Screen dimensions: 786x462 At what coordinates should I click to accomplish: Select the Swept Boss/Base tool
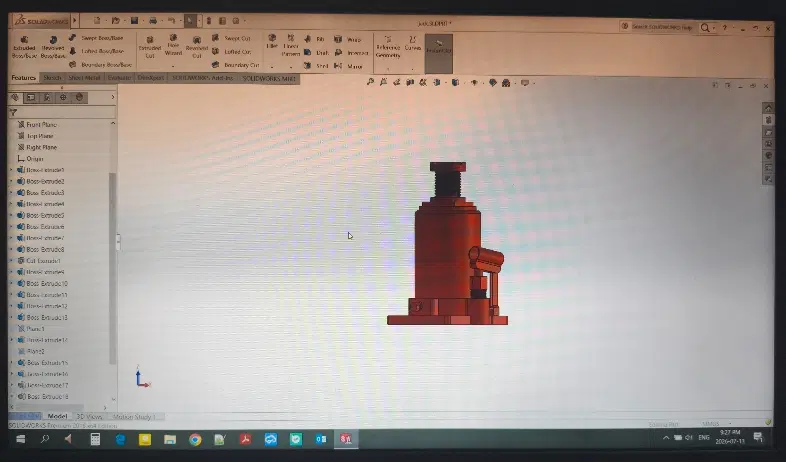tap(96, 38)
